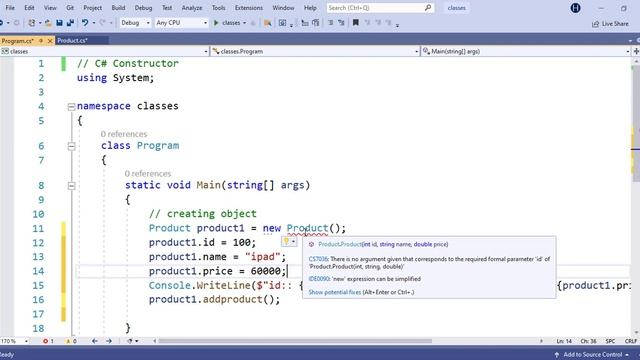Open the Analyze menu
This screenshot has height=360, width=640.
click(x=191, y=8)
